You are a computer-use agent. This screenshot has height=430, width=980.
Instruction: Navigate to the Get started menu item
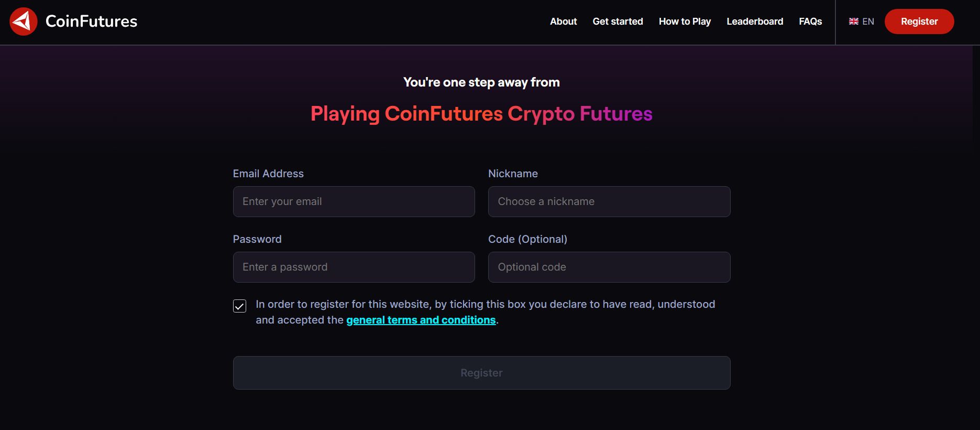coord(618,21)
